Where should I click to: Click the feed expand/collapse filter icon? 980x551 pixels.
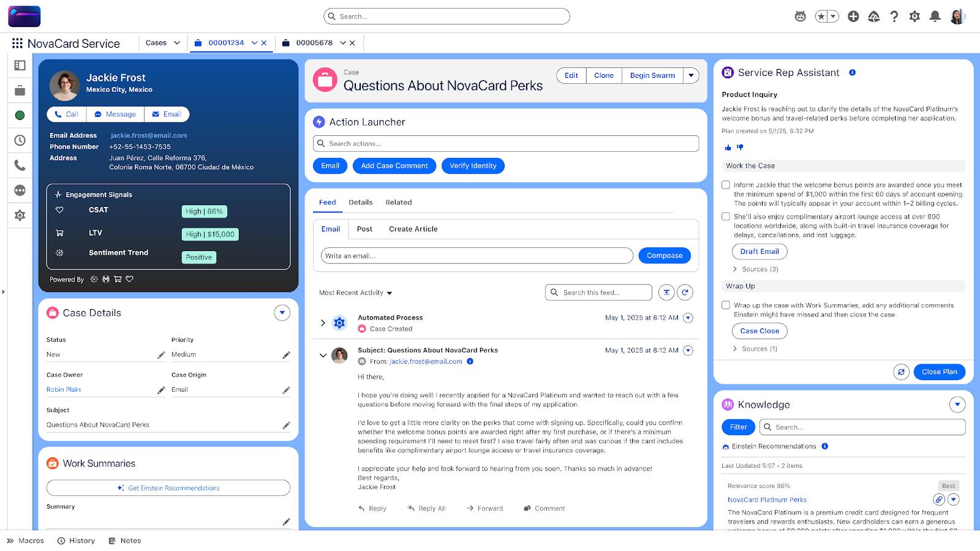(x=666, y=293)
